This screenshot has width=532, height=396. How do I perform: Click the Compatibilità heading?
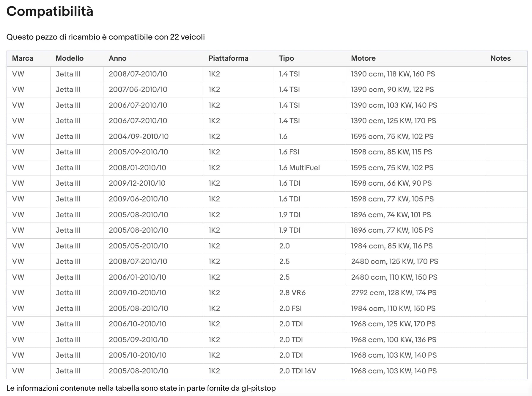(x=50, y=12)
